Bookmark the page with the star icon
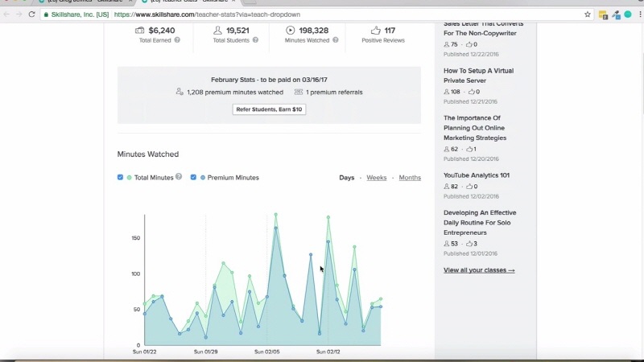 [588, 14]
